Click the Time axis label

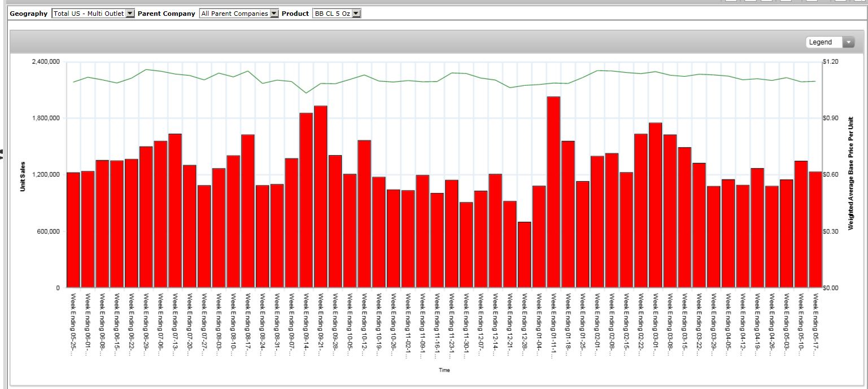click(x=444, y=370)
